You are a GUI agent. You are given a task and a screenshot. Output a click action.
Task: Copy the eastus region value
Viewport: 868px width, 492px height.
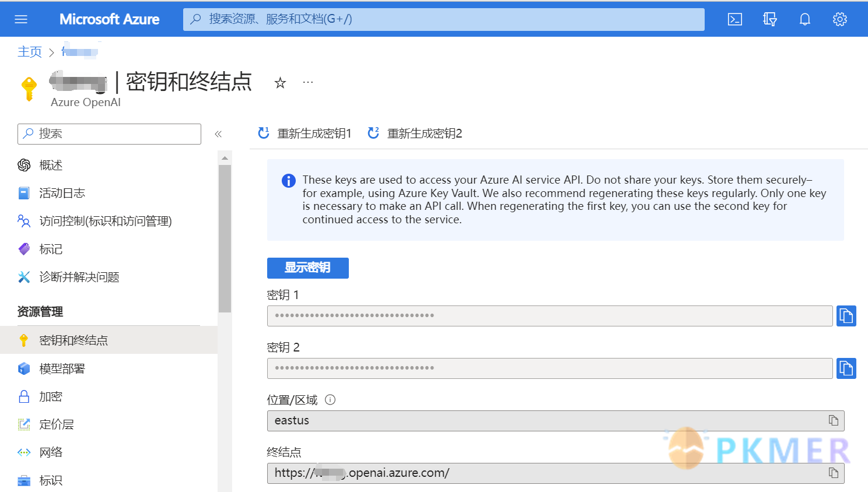834,421
